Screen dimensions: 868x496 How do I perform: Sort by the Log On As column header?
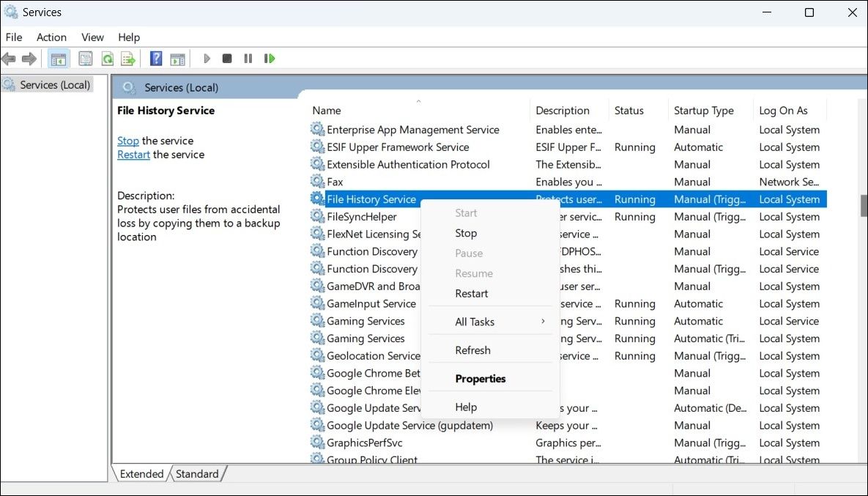(790, 110)
